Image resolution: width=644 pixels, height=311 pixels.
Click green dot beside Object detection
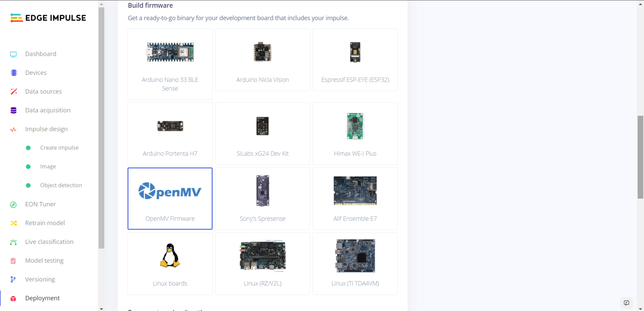28,185
